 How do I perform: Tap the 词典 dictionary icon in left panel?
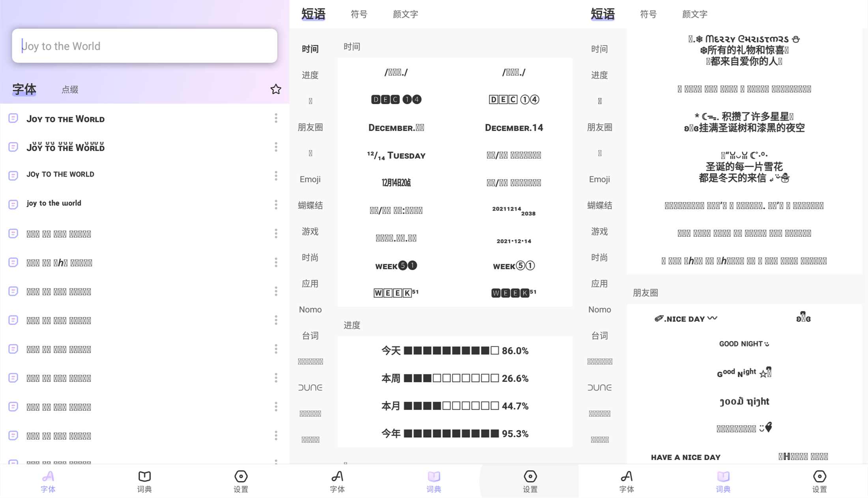click(144, 481)
